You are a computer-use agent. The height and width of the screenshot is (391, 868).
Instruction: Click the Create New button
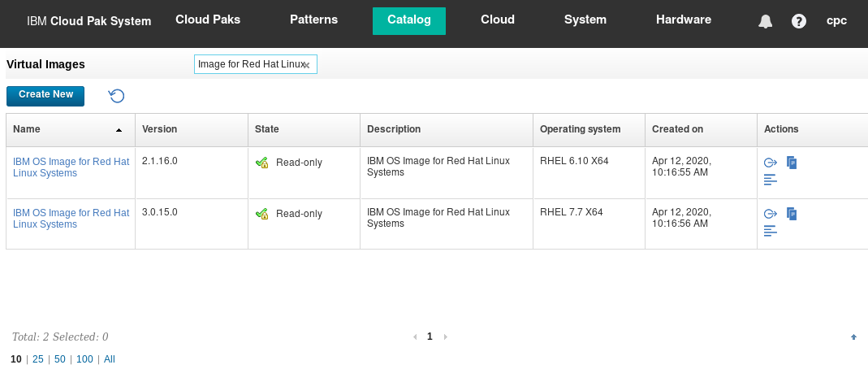pyautogui.click(x=45, y=96)
